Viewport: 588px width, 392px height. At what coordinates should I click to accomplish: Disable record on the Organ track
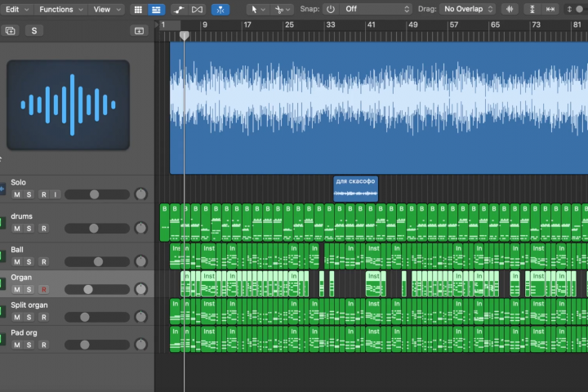point(44,290)
